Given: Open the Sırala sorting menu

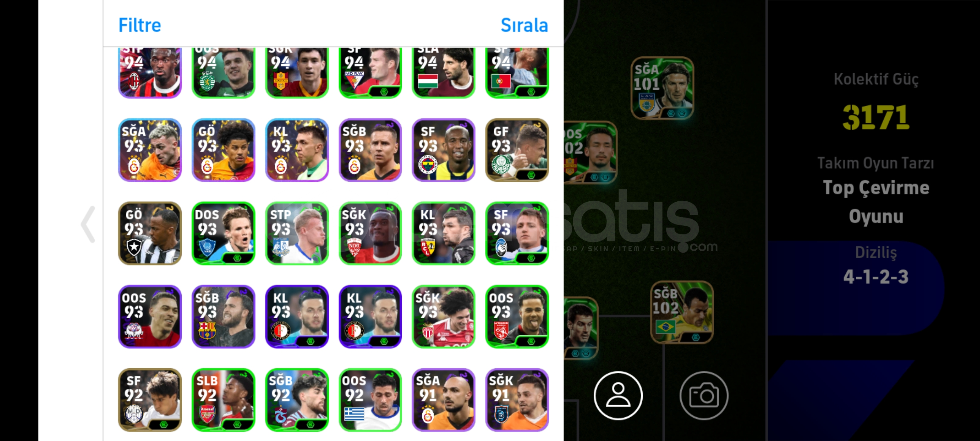Looking at the screenshot, I should [x=524, y=25].
